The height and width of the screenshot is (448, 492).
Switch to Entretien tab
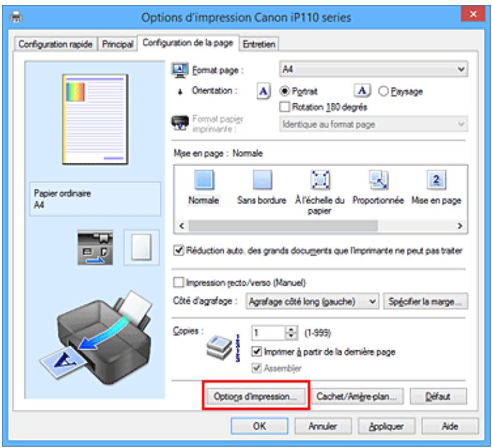(259, 44)
